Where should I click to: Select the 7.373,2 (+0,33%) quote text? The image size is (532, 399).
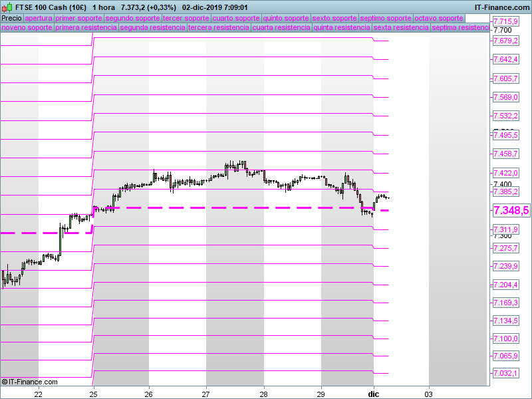click(x=148, y=7)
